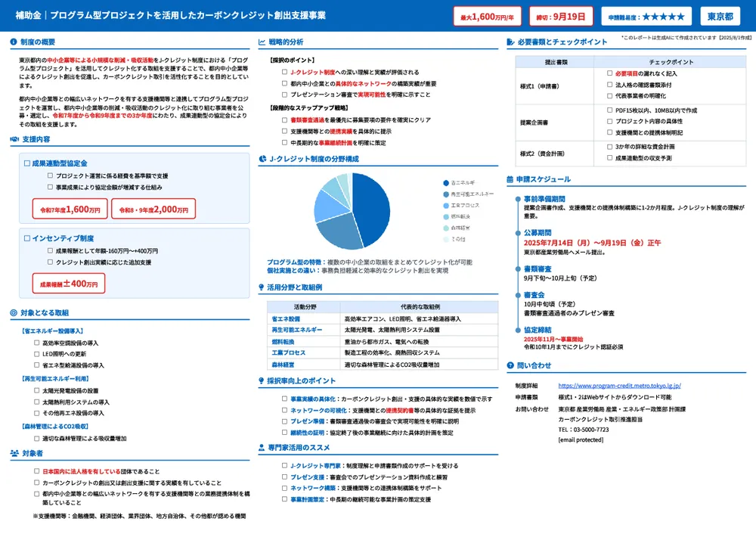Viewport: 756px width, 534px height.
Task: Click the calendar icon beside 申請スケジュール
Action: [510, 179]
